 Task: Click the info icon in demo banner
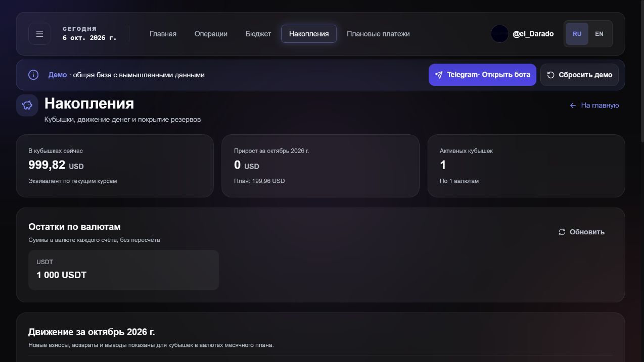point(33,75)
